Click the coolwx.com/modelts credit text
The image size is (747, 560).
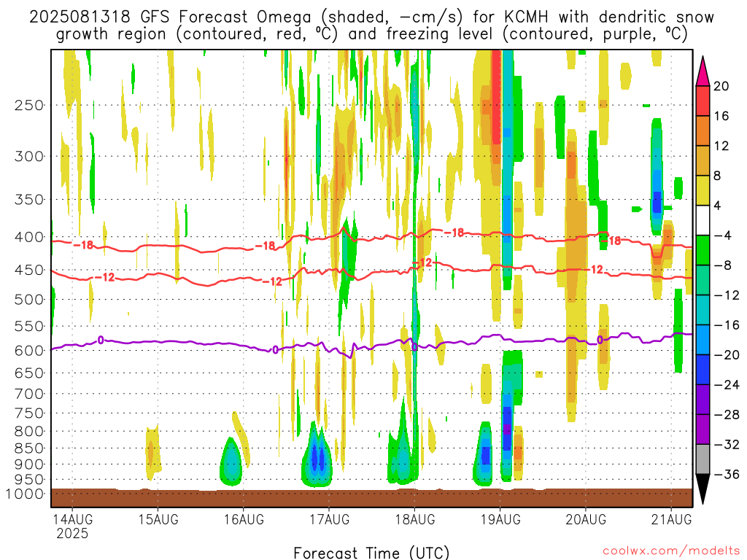671,551
